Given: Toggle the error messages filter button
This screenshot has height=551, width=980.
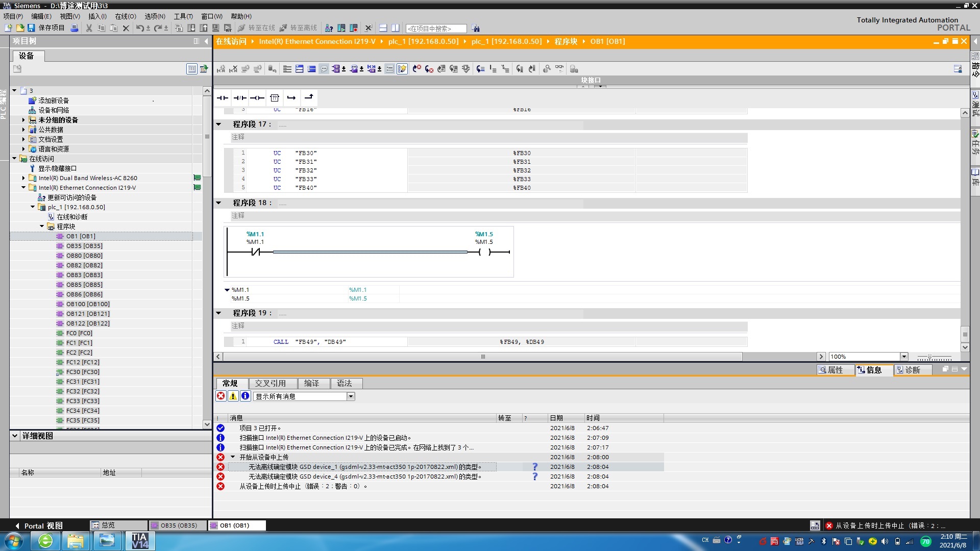Looking at the screenshot, I should pyautogui.click(x=221, y=396).
